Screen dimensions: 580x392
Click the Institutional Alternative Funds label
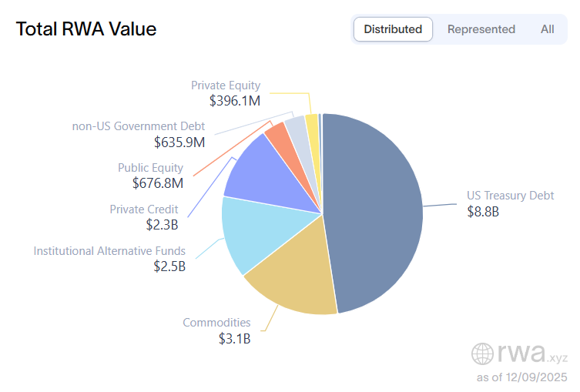pos(109,251)
